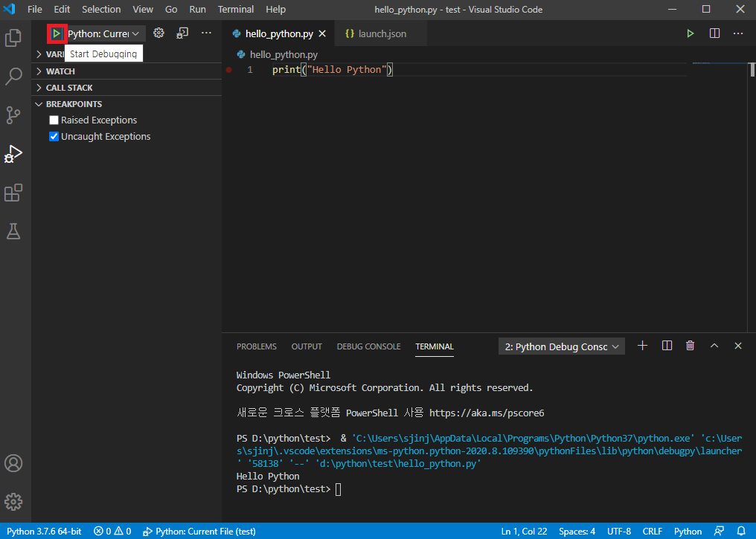
Task: Close the terminal panel
Action: [x=738, y=346]
